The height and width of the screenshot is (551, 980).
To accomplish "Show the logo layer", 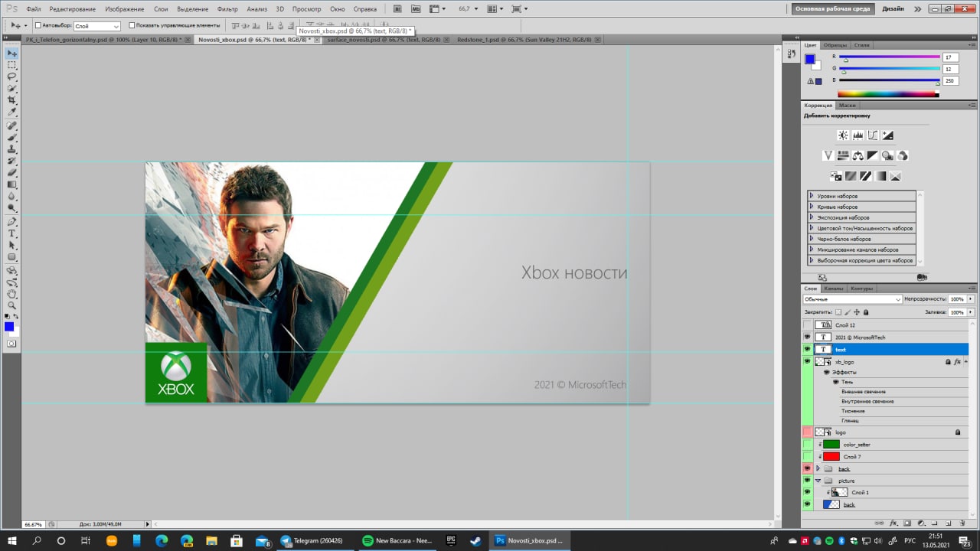I will tap(807, 432).
